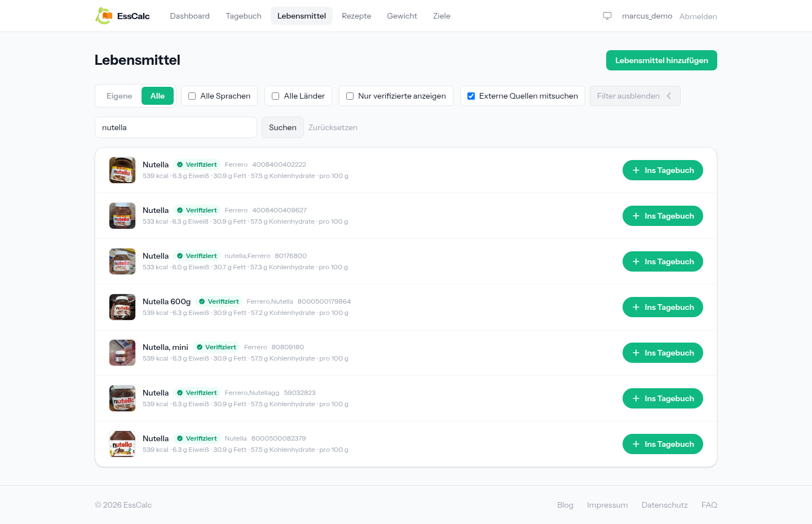Open the Nutella, mini product thumbnail
The width and height of the screenshot is (812, 524).
coord(122,353)
